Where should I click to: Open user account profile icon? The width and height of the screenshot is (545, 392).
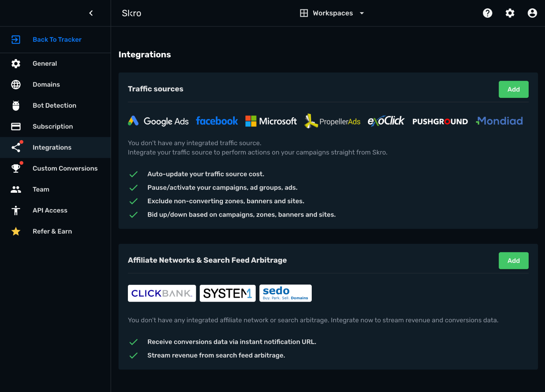point(532,13)
